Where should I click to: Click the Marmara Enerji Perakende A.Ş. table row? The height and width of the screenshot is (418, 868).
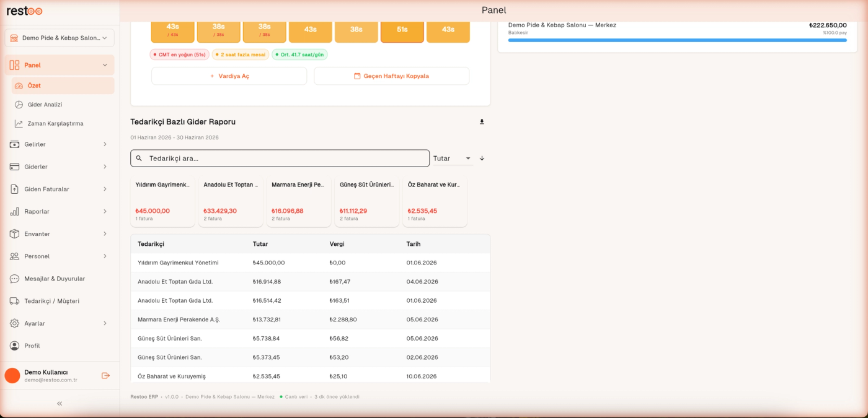click(310, 320)
